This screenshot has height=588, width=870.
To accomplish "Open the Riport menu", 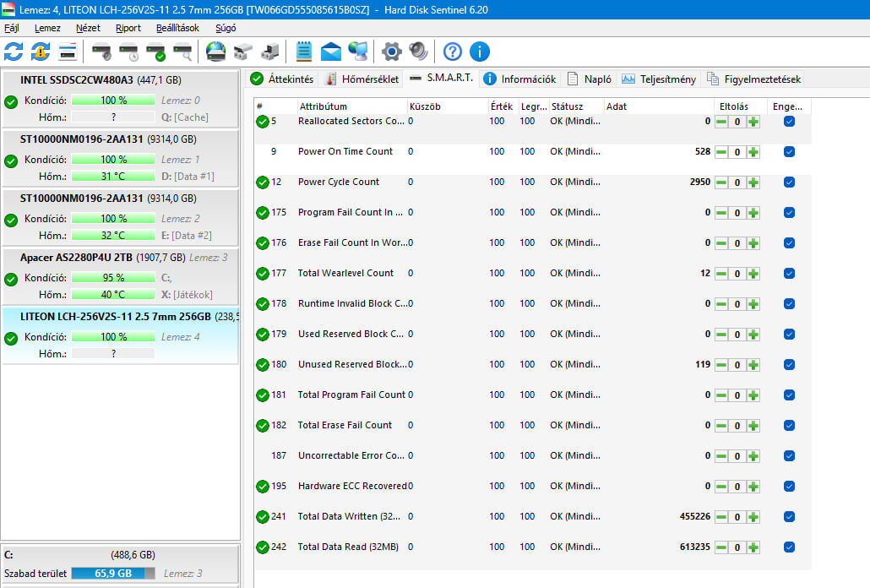I will [128, 28].
